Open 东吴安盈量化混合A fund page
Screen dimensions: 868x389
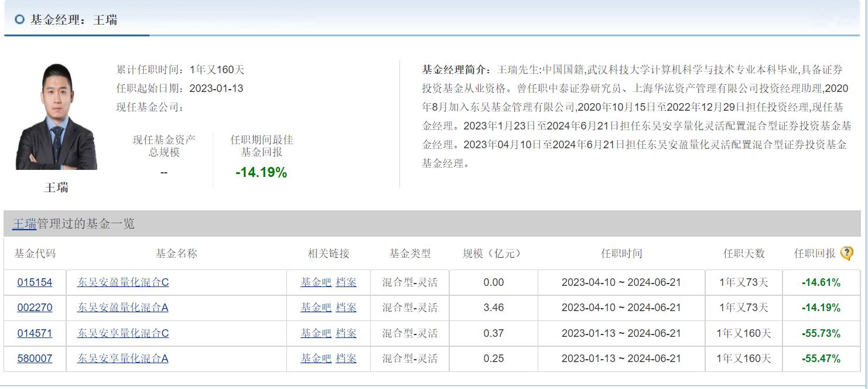123,308
